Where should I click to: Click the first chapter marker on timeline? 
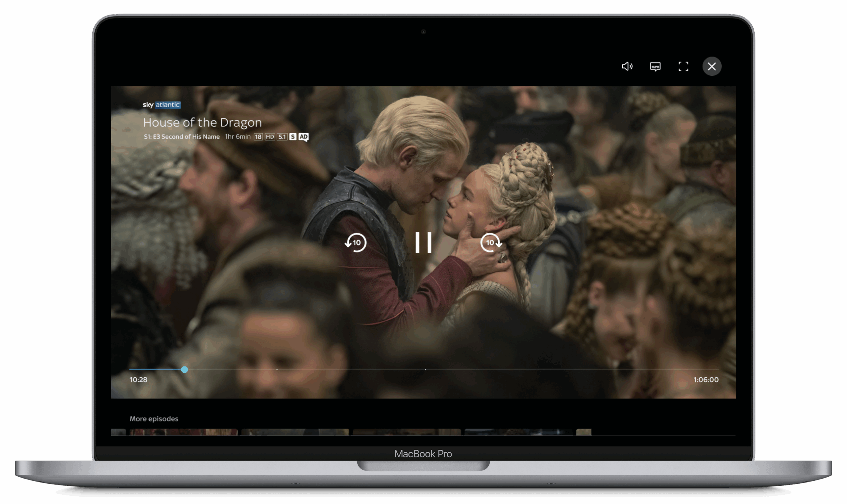pyautogui.click(x=277, y=369)
